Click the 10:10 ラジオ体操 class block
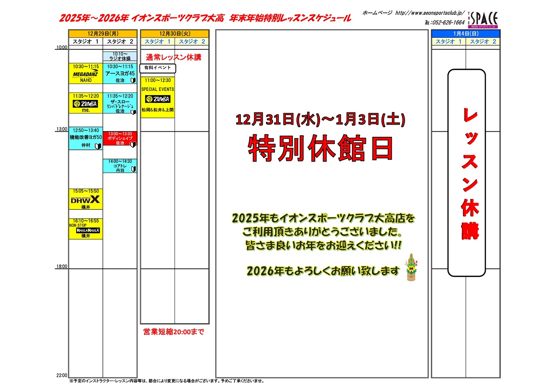 [x=120, y=56]
